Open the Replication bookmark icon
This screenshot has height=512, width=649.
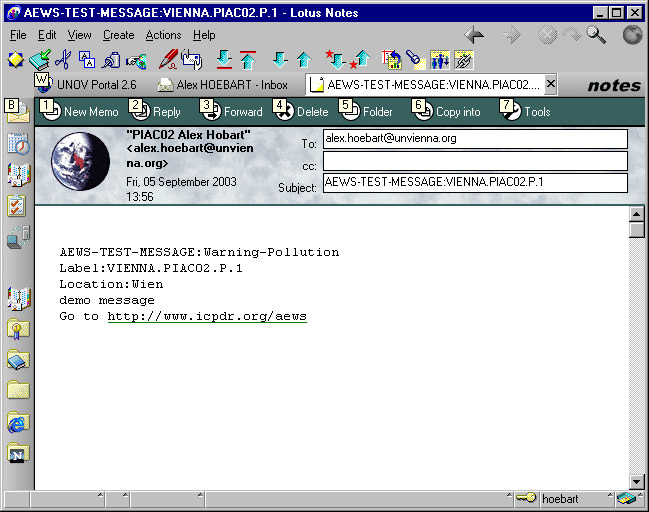[x=18, y=238]
